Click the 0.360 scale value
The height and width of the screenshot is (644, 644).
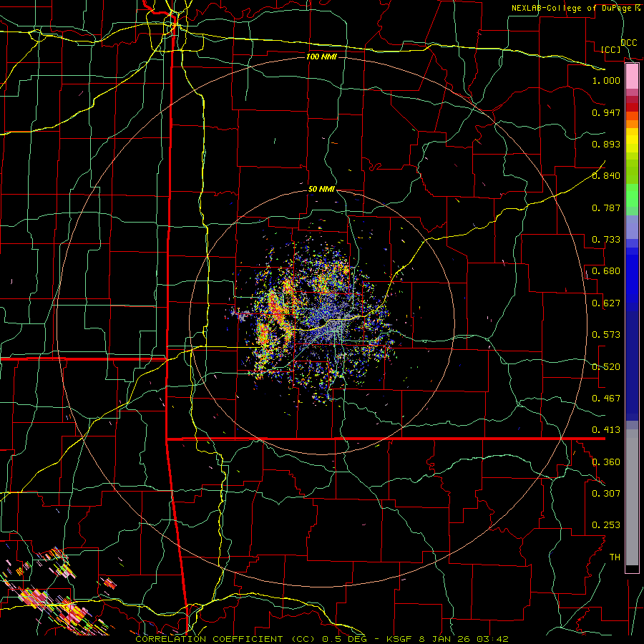606,462
